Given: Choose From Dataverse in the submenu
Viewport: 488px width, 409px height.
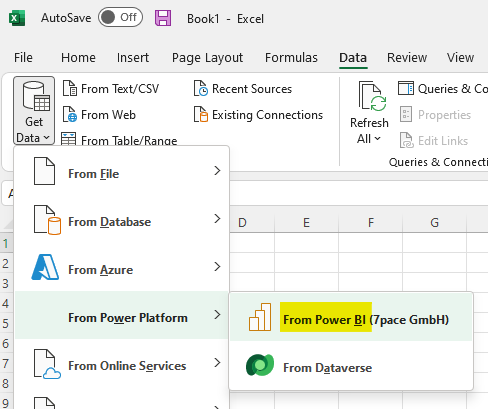Looking at the screenshot, I should click(x=351, y=365).
